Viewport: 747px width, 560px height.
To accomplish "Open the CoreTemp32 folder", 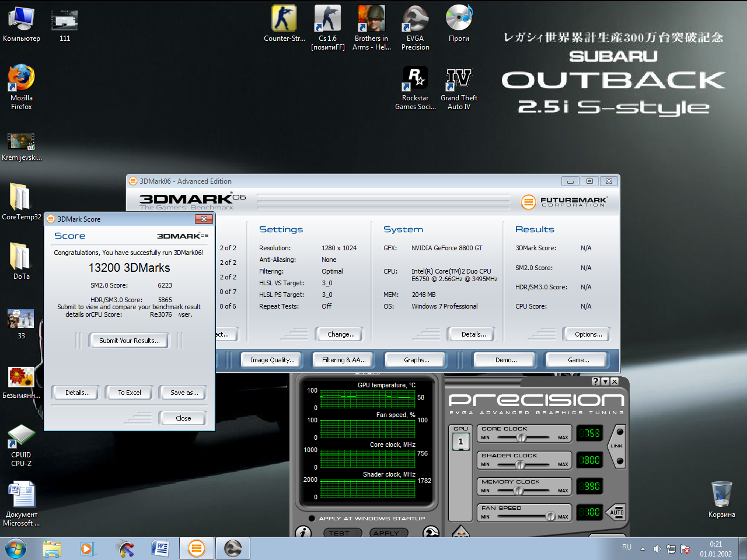I will (21, 201).
